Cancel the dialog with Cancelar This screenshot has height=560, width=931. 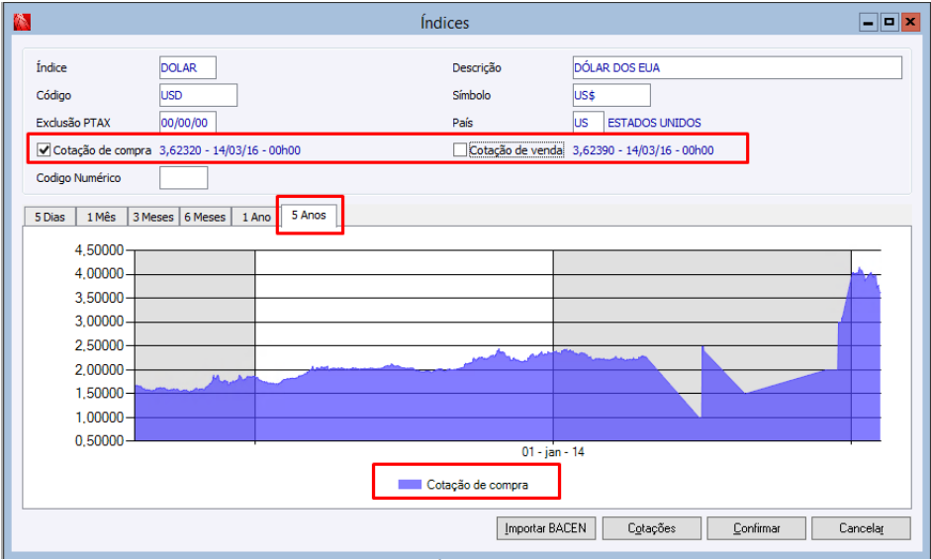pos(861,528)
